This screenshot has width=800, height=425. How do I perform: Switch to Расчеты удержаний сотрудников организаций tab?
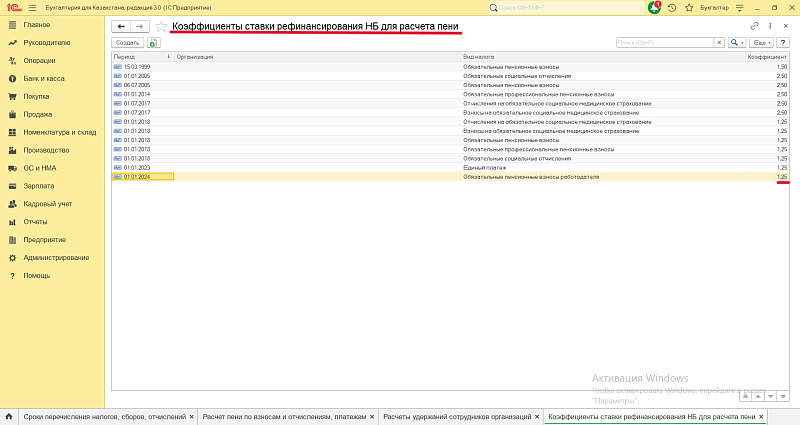tap(457, 417)
